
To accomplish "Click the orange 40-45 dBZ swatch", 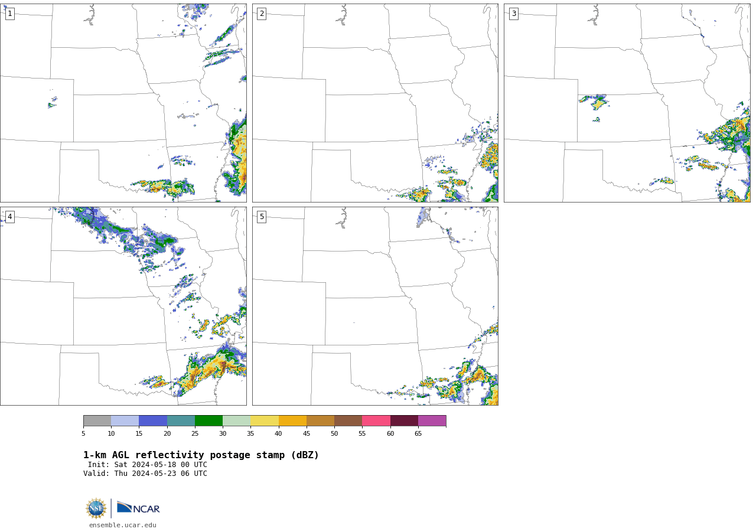I will click(x=292, y=421).
